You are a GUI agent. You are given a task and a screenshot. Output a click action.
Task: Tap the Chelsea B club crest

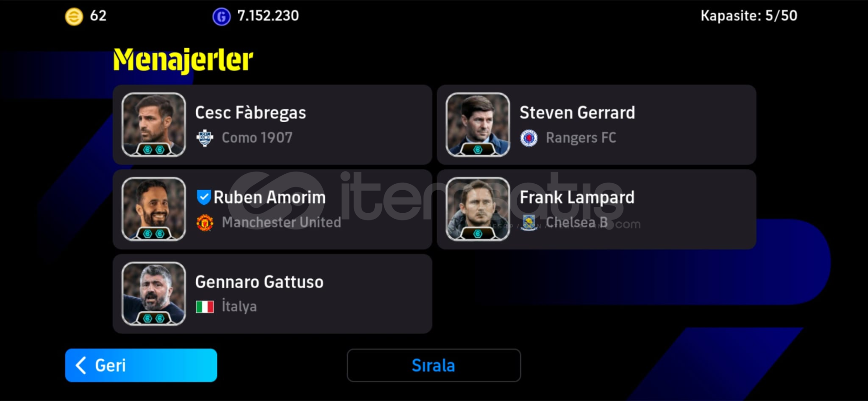click(529, 223)
